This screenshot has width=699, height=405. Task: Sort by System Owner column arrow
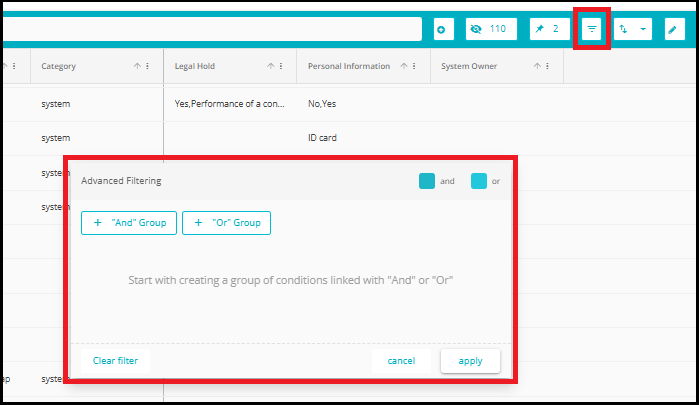click(537, 67)
